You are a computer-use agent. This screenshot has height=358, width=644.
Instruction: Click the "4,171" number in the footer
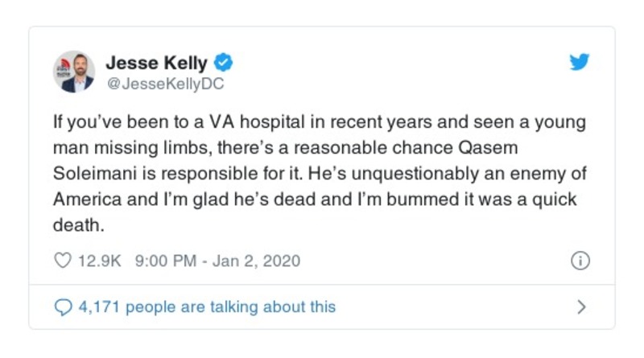tap(97, 307)
